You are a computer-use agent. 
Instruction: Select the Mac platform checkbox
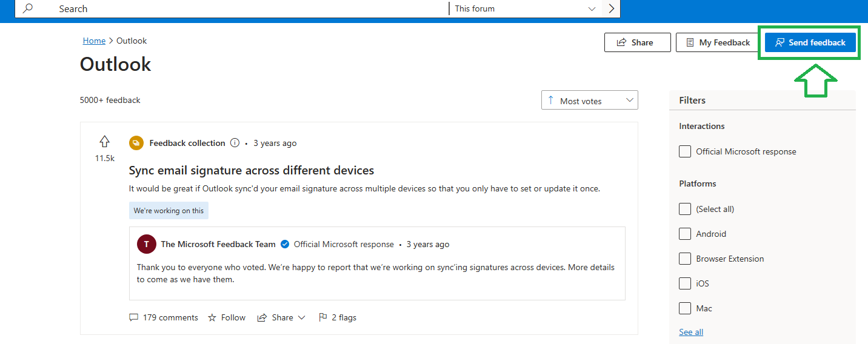pos(685,308)
